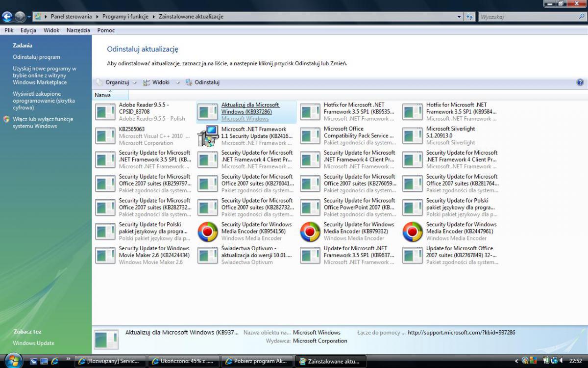Image resolution: width=588 pixels, height=368 pixels.
Task: Click the Windows Media Encoder KB954156 icon
Action: pos(208,232)
